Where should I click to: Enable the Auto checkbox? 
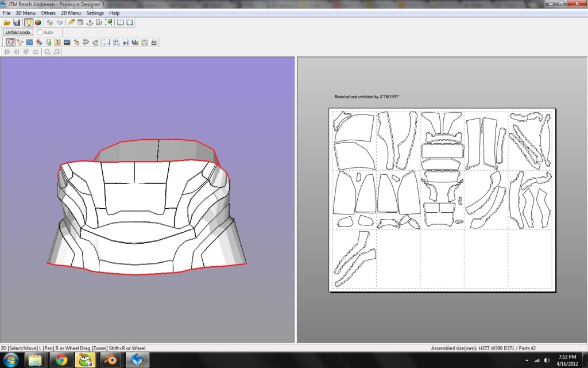point(40,32)
